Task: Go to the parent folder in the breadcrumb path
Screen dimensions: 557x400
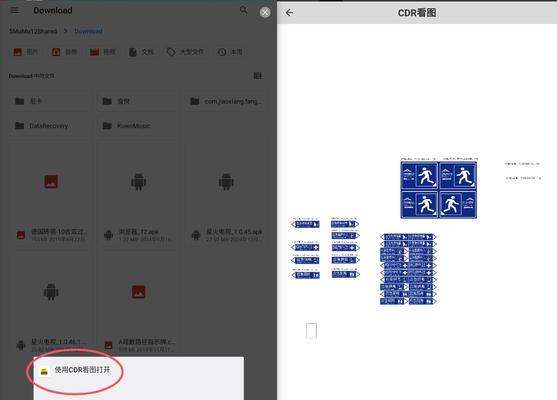Action: click(33, 31)
